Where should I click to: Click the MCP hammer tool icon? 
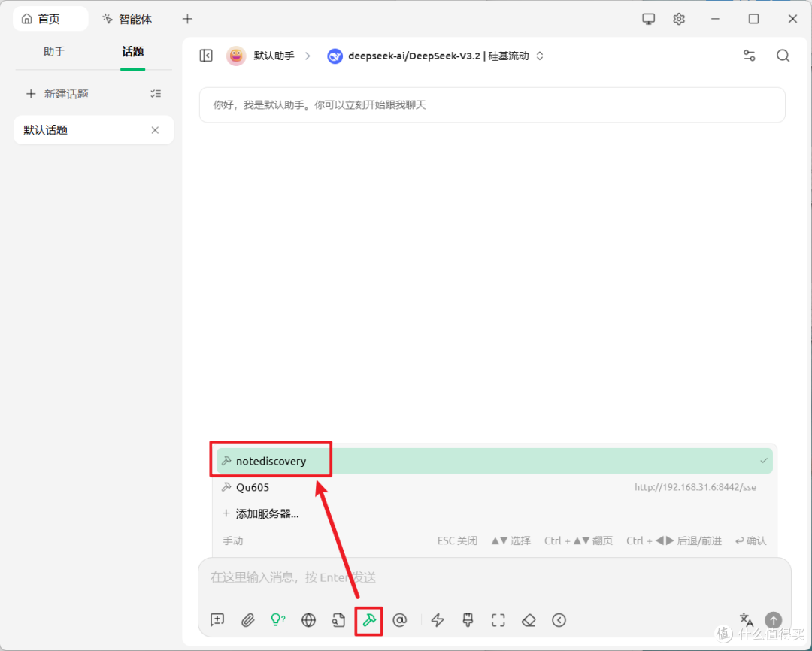tap(369, 620)
